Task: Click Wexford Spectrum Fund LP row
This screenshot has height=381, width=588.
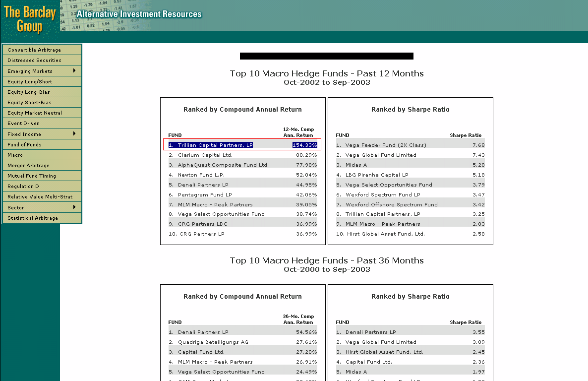Action: (x=410, y=195)
